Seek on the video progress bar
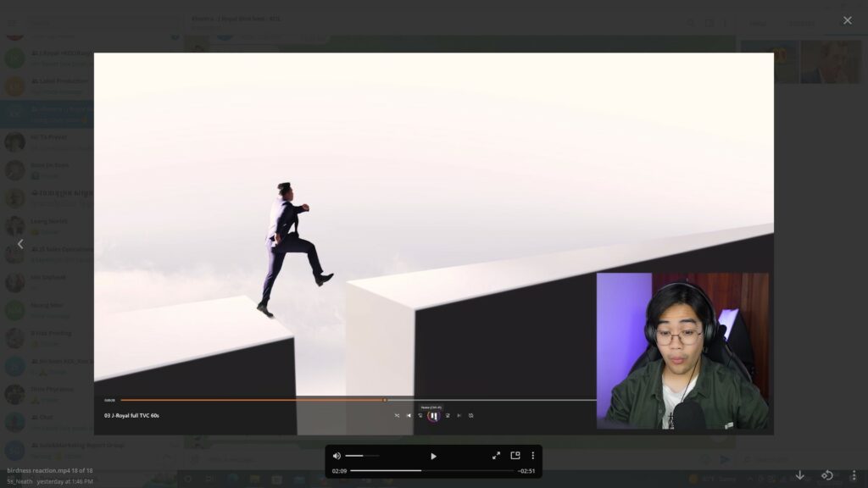This screenshot has height=488, width=868. 431,470
